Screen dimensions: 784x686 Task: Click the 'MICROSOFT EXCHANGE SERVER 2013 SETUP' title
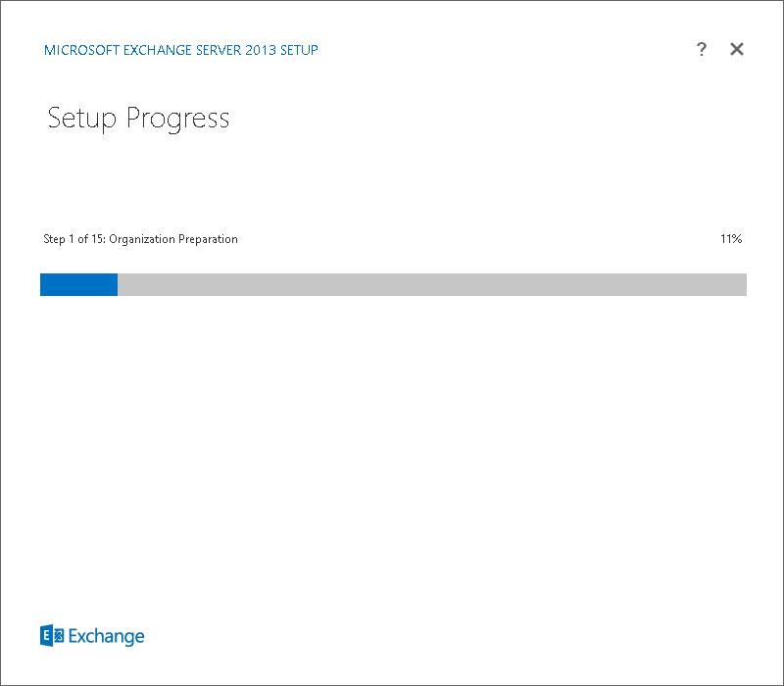180,49
